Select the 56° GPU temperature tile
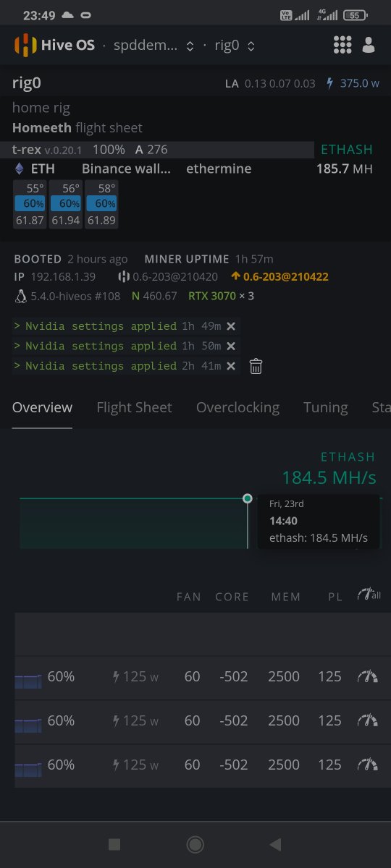The height and width of the screenshot is (868, 391). coord(65,205)
